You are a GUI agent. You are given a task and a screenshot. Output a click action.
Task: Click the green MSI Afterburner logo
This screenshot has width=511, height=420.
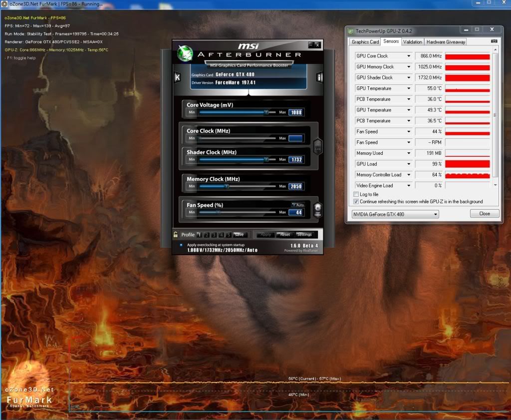point(185,53)
